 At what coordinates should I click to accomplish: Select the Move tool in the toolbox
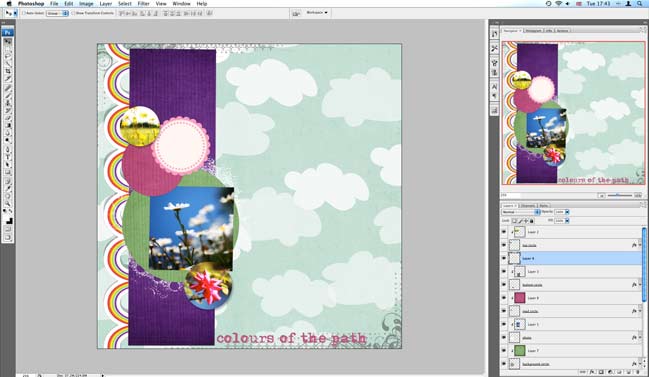pos(8,42)
